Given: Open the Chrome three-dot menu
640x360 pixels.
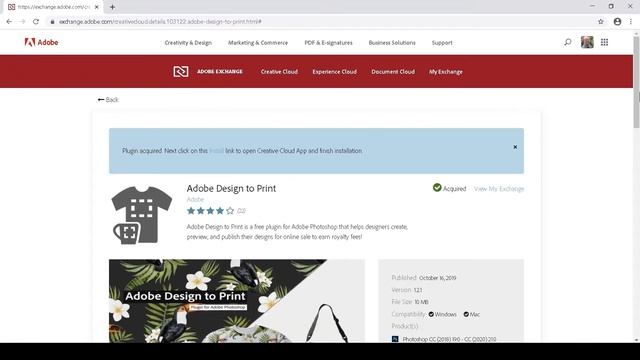Looking at the screenshot, I should click(631, 22).
